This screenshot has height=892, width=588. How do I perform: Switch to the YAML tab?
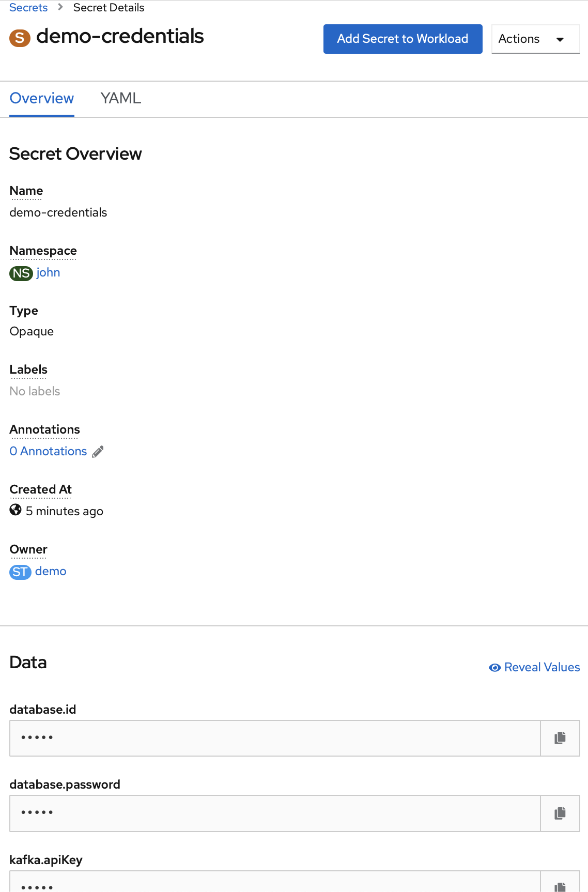click(x=120, y=98)
